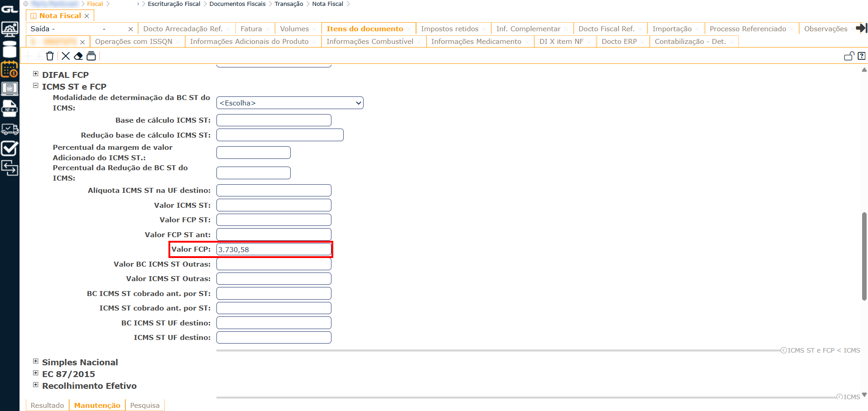Viewport: 868px width, 411px height.
Task: Open the NF-e document sidebar icon
Action: [x=10, y=109]
